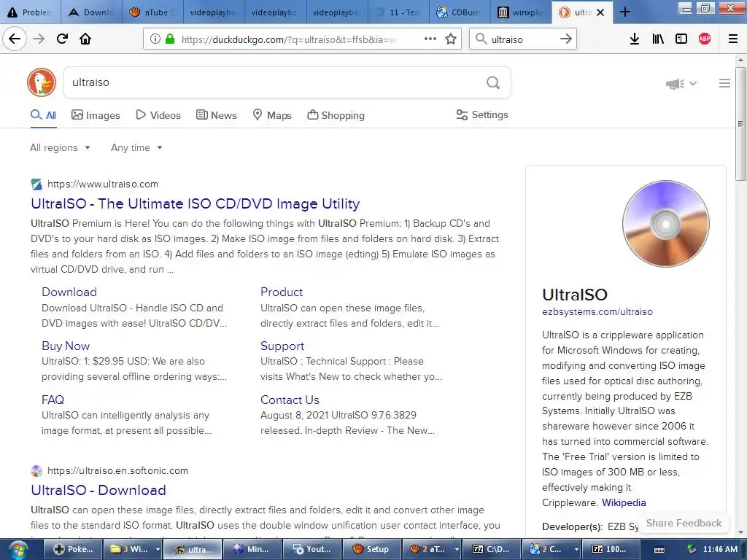The width and height of the screenshot is (747, 560).
Task: Bookmark this page with the star
Action: coord(451,39)
